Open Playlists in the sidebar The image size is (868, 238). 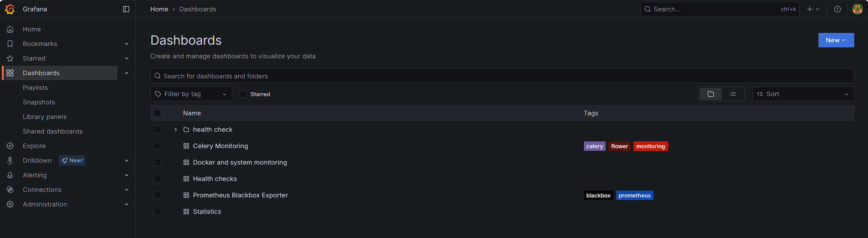35,88
